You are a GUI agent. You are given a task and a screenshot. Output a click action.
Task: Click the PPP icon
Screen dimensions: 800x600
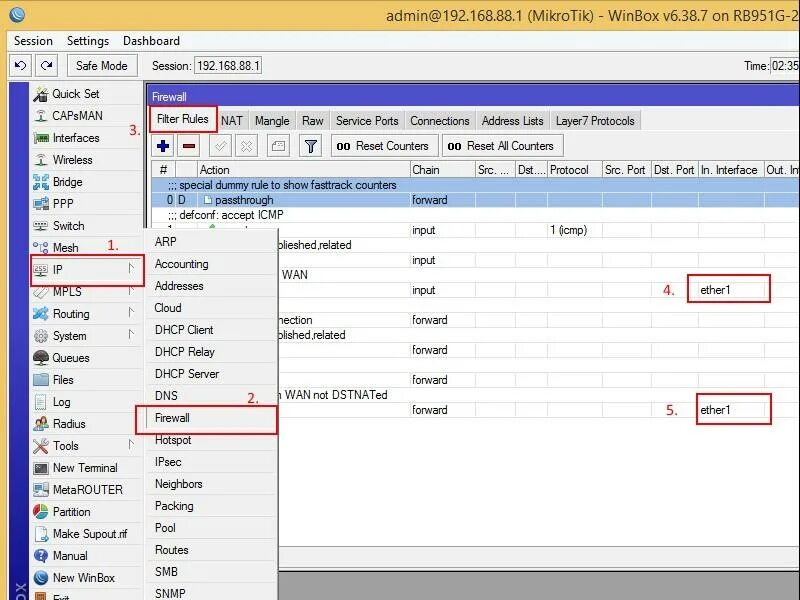point(41,204)
